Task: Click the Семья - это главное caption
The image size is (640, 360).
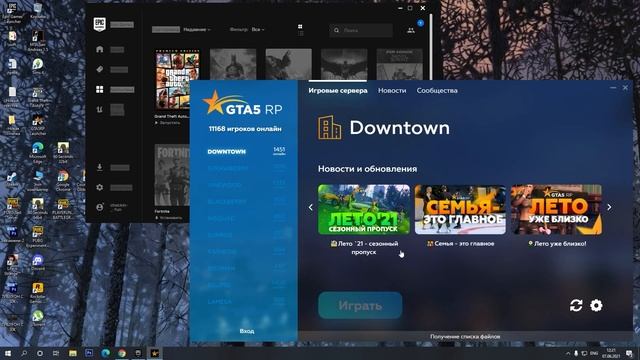Action: tap(460, 244)
